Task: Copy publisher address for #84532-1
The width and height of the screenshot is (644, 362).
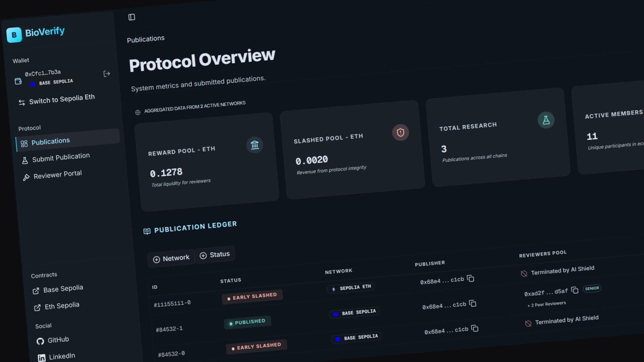Action: point(473,304)
